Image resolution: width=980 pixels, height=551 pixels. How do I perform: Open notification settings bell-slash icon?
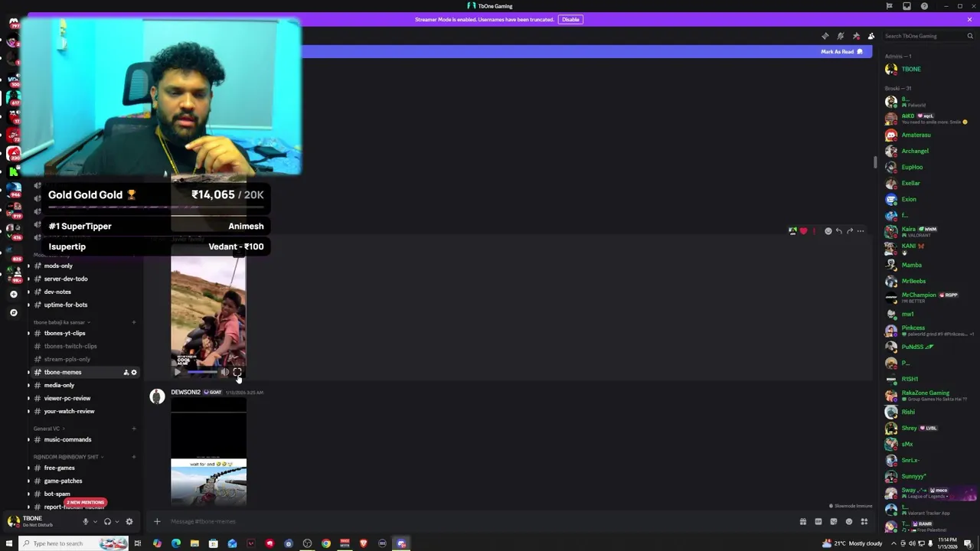click(x=840, y=36)
